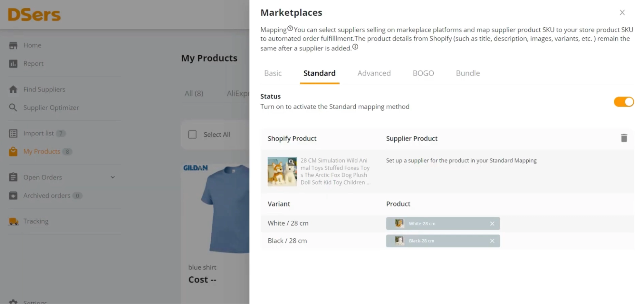The height and width of the screenshot is (304, 644).
Task: Delete supplier mapping with trash icon
Action: click(x=624, y=138)
